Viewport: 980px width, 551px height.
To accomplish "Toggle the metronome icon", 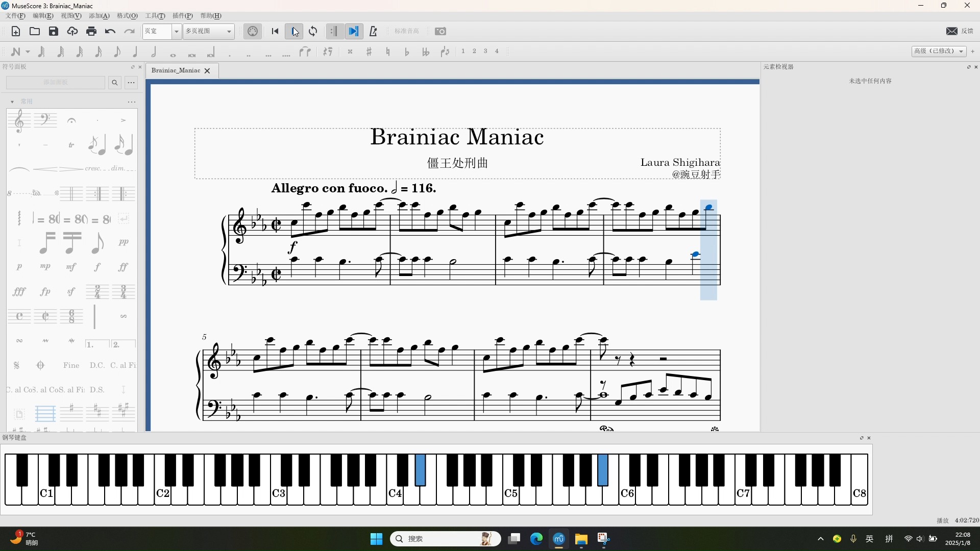I will point(373,32).
